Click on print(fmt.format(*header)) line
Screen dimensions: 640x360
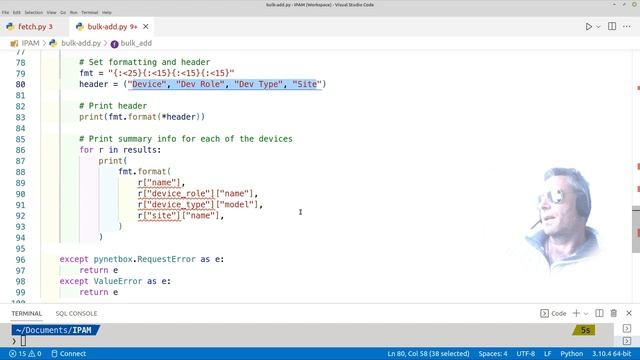[142, 117]
